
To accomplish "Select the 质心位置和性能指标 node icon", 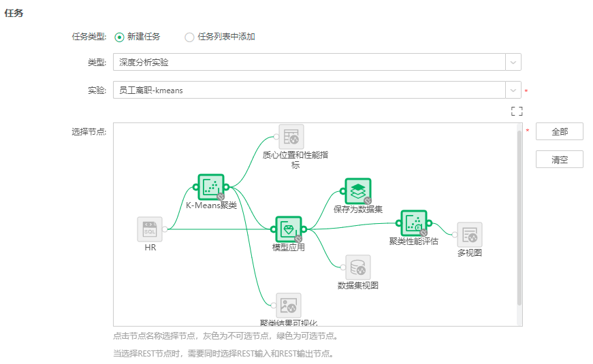I will 291,137.
